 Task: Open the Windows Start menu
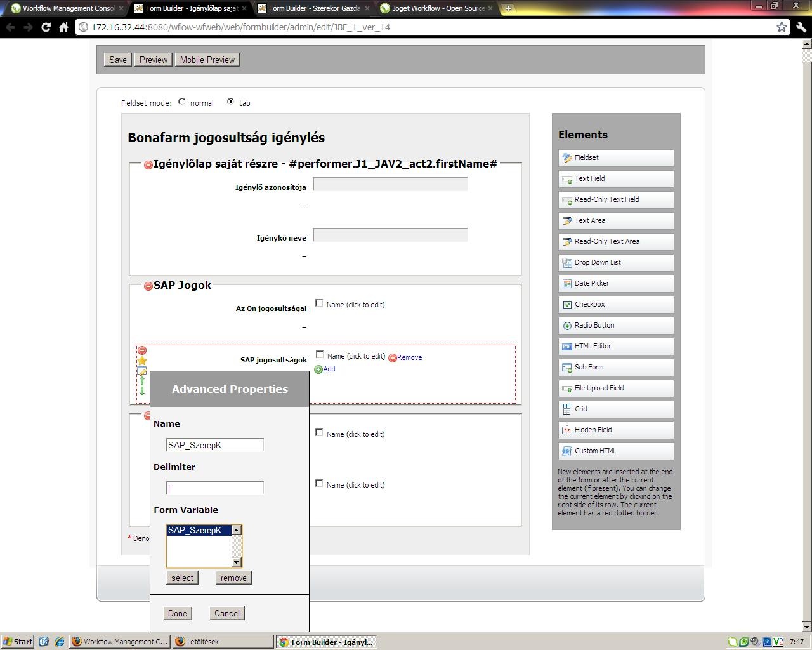point(18,642)
